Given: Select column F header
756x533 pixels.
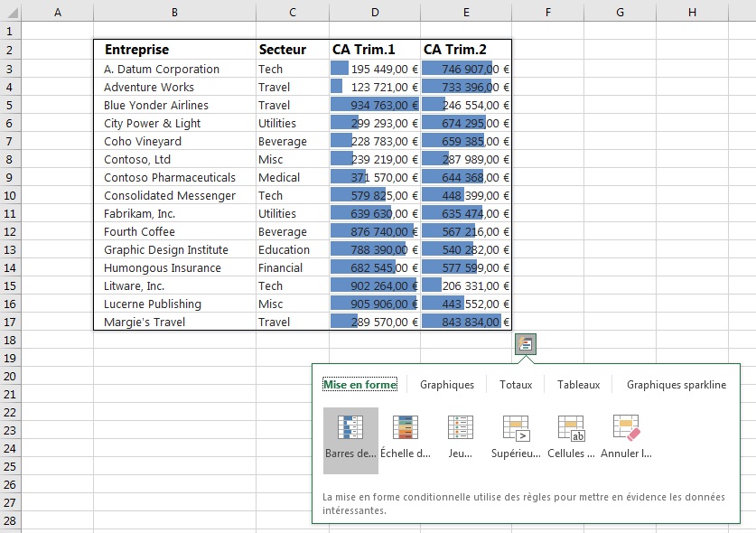Looking at the screenshot, I should coord(547,12).
